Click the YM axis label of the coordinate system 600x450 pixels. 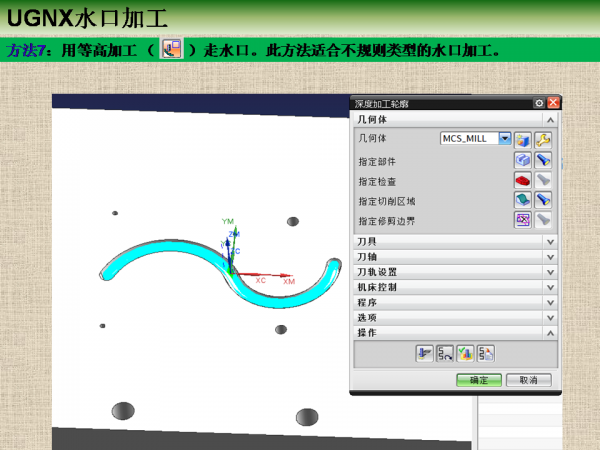pos(228,221)
